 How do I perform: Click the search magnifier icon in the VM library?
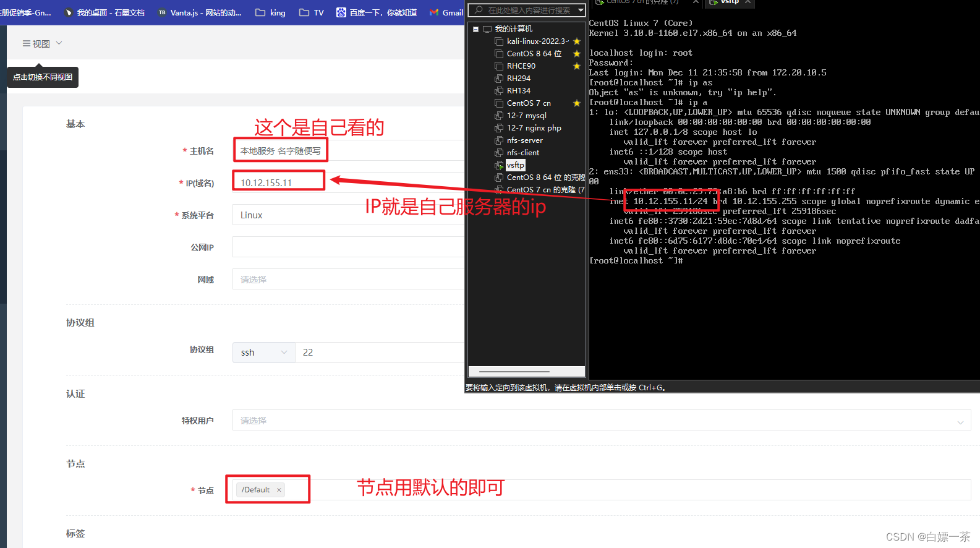479,10
